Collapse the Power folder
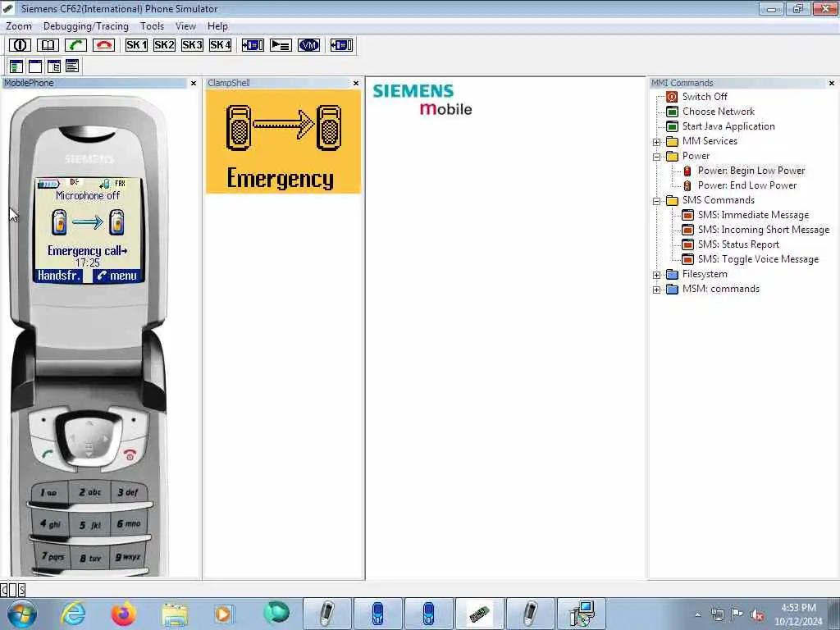 pos(657,157)
